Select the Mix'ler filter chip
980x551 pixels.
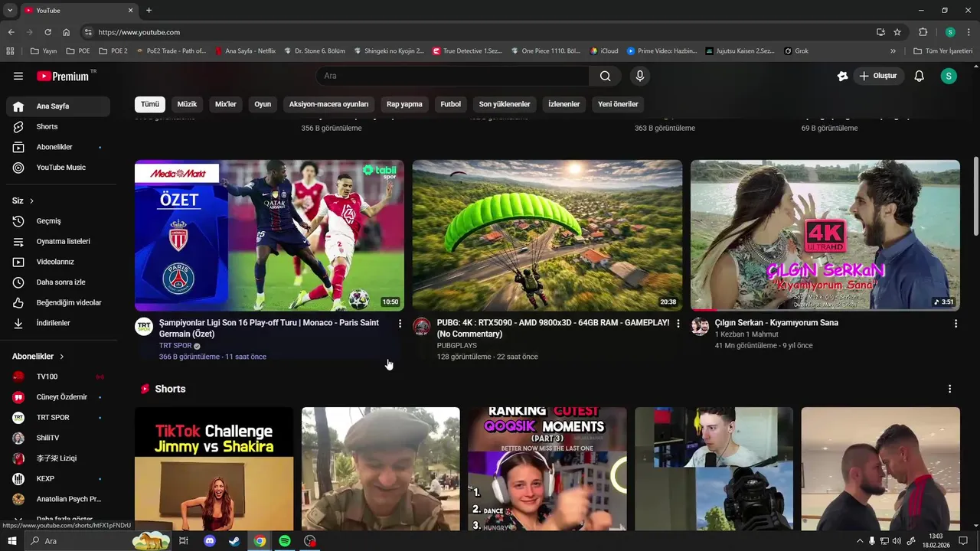(x=226, y=104)
